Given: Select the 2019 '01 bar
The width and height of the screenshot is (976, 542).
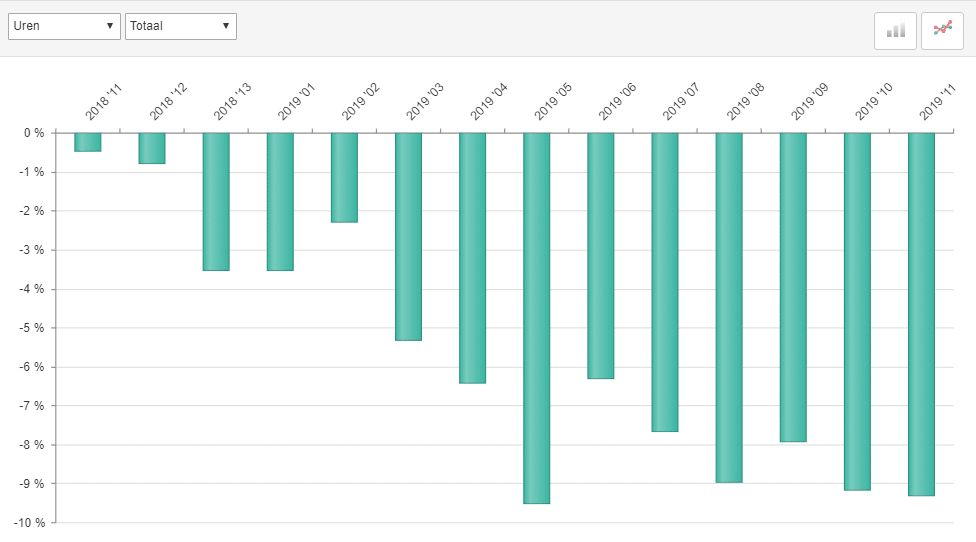Looking at the screenshot, I should click(x=280, y=201).
